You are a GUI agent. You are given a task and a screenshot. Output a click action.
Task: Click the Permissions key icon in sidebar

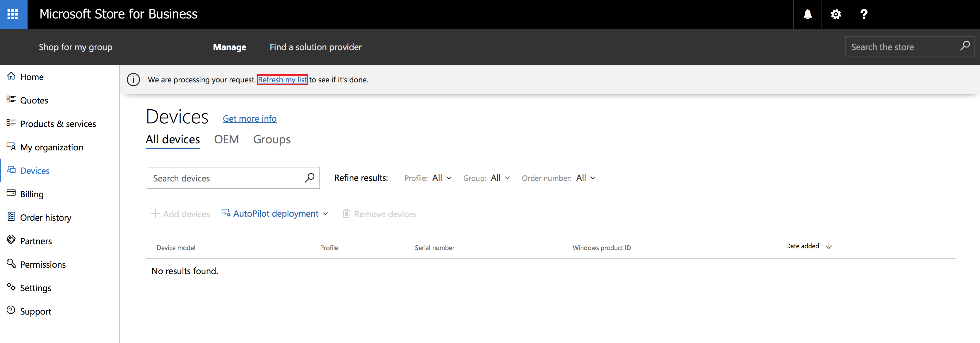[x=11, y=264]
